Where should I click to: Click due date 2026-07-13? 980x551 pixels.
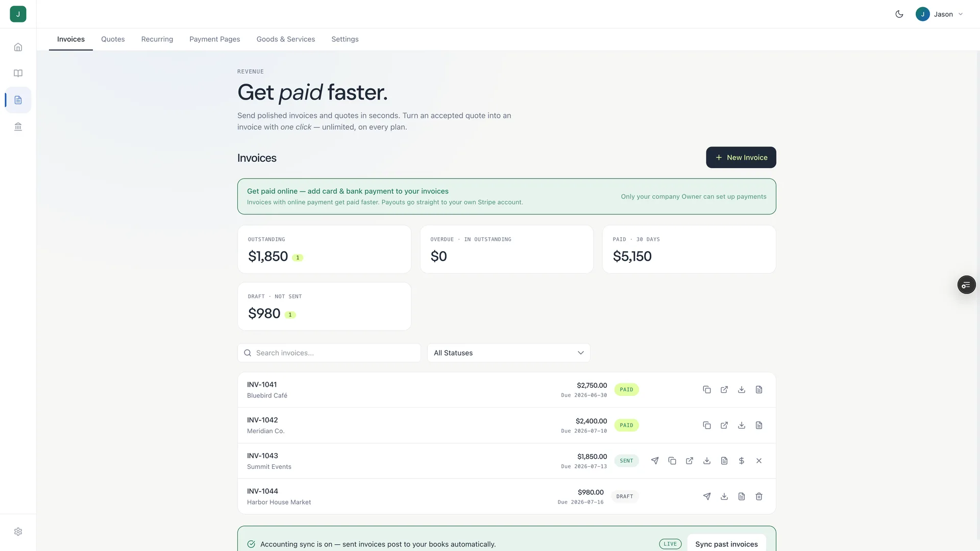point(584,467)
